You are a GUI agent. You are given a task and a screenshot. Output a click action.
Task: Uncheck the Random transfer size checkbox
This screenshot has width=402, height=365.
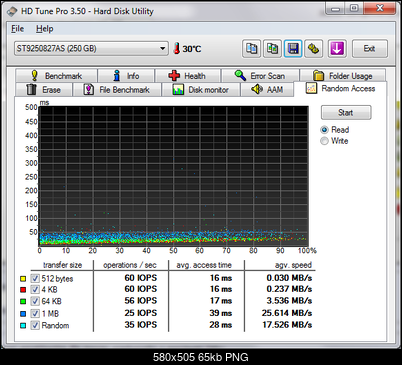[35, 325]
